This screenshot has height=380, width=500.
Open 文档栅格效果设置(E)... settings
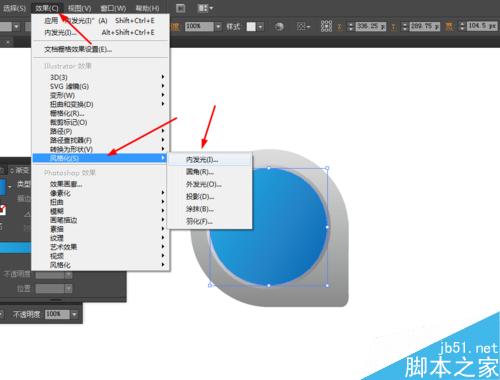tap(100, 49)
